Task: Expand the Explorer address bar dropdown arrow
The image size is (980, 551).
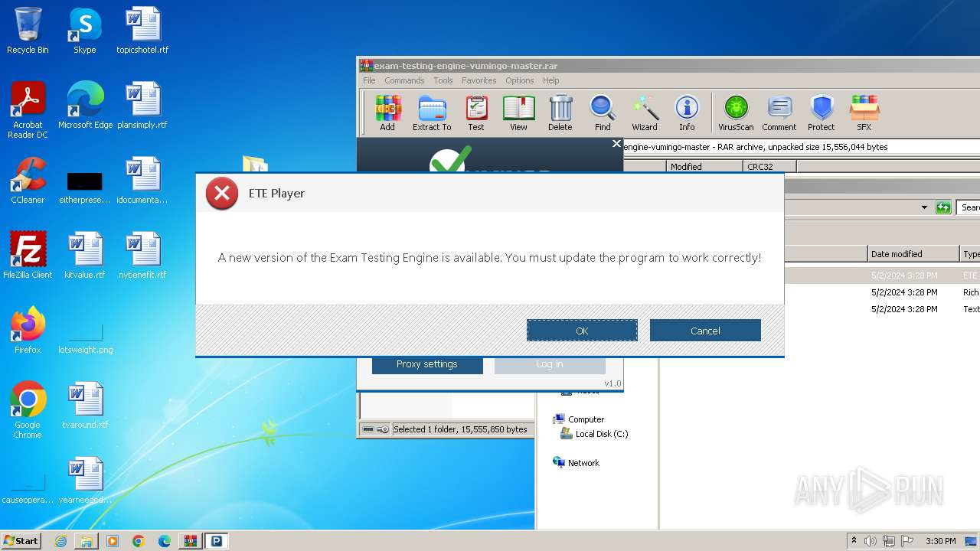Action: (x=924, y=207)
